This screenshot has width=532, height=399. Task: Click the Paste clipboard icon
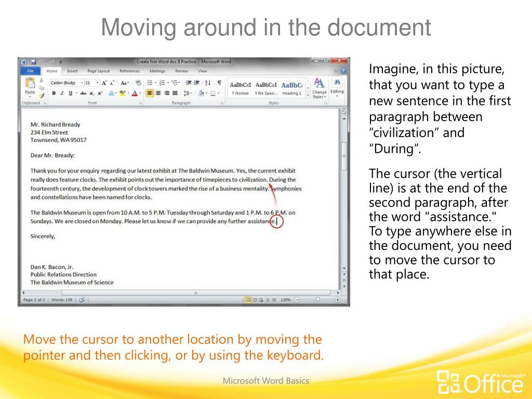[30, 83]
